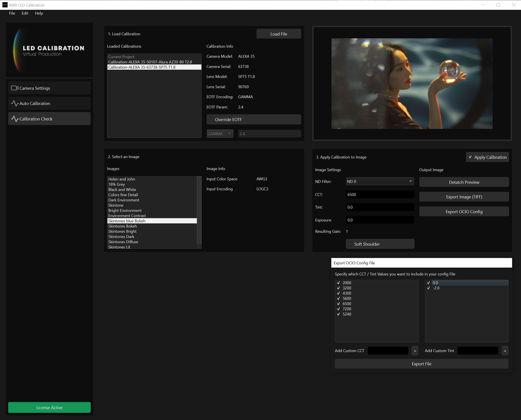This screenshot has width=521, height=420.
Task: Click the Camera Settings camera icon
Action: click(x=15, y=88)
